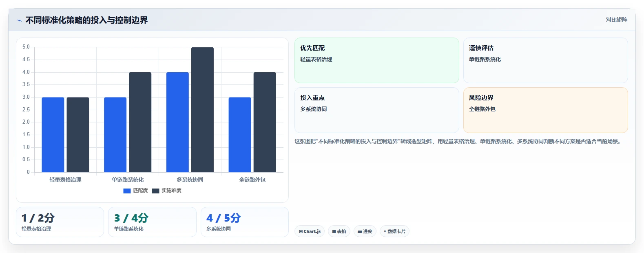Click the 1 / 2分 stat card

pos(60,222)
